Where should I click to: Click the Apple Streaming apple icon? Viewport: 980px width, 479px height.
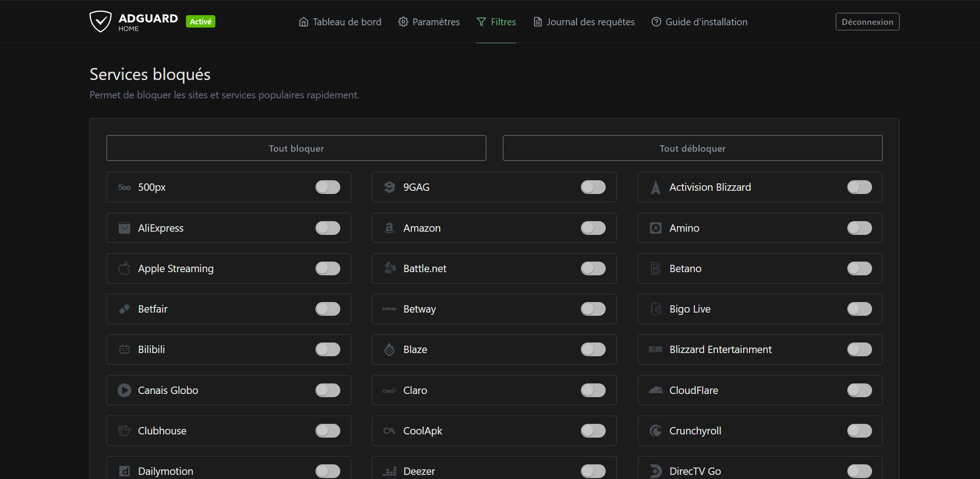pos(124,268)
